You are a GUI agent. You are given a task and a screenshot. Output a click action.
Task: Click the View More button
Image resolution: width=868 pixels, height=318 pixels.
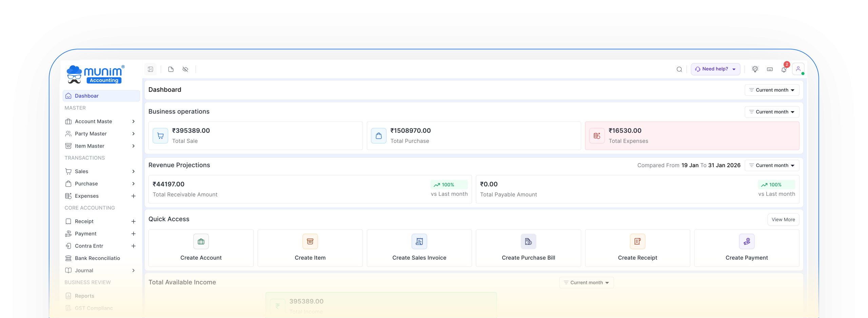[x=783, y=219]
